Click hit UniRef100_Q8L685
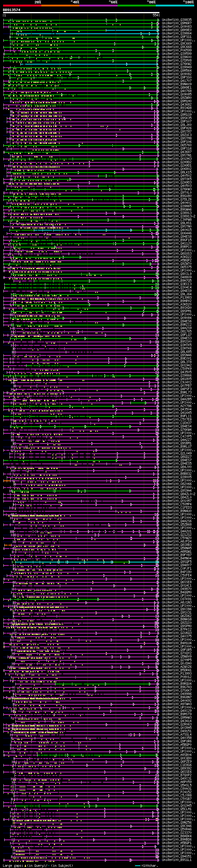Viewport: 197px width, 868px height. click(177, 352)
